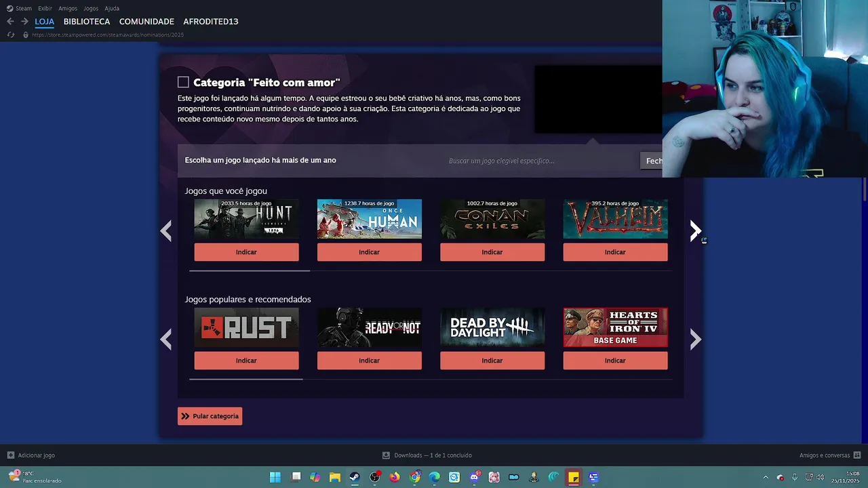Switch to the LOJA tab
The image size is (868, 488).
pyautogui.click(x=44, y=22)
